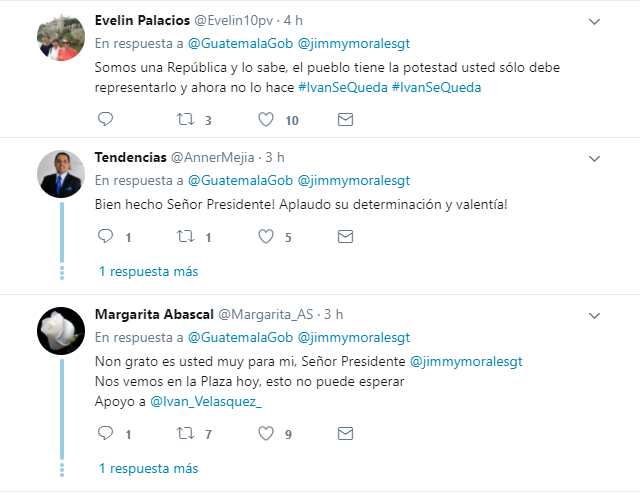Reply to Evelin Palacios' tweet
Viewport: 640px width, 494px height.
coord(105,119)
